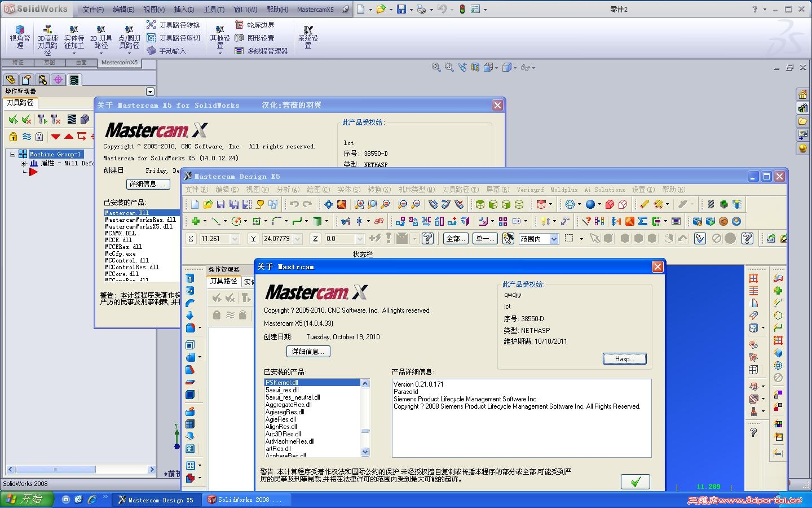
Task: Click the 3D高速刀具路径 ribbon icon
Action: [48, 40]
